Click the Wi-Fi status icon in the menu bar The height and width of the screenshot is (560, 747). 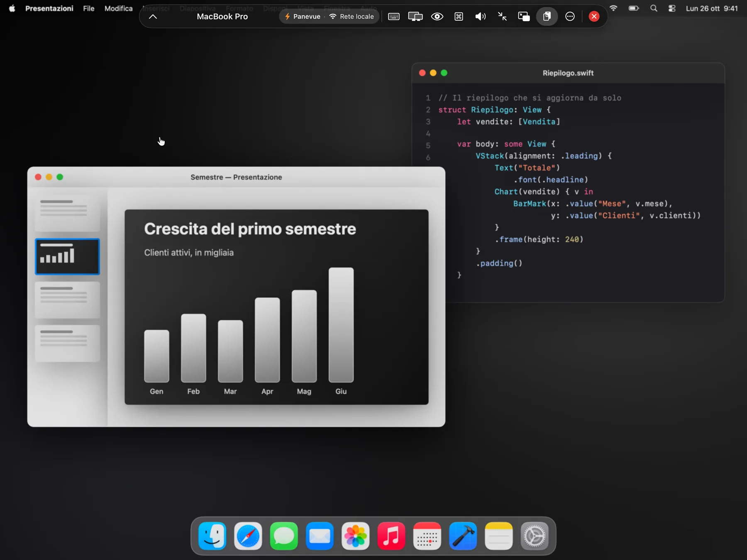pos(613,8)
